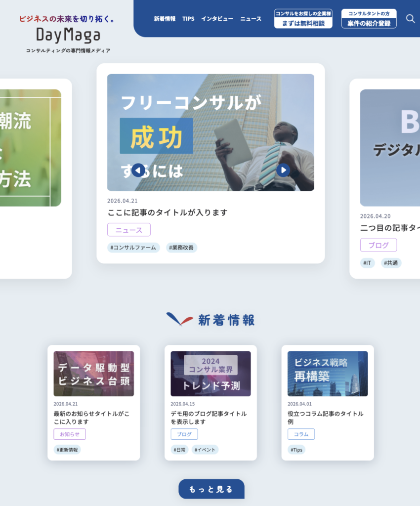The image size is (420, 506).
Task: Click the tagline ビジネスの未来を切り拓く。
Action: coord(68,19)
